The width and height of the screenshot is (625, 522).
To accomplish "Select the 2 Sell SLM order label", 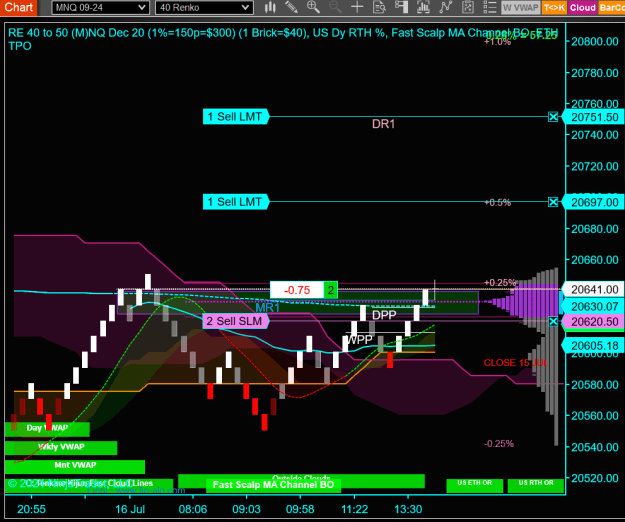I will [x=236, y=321].
